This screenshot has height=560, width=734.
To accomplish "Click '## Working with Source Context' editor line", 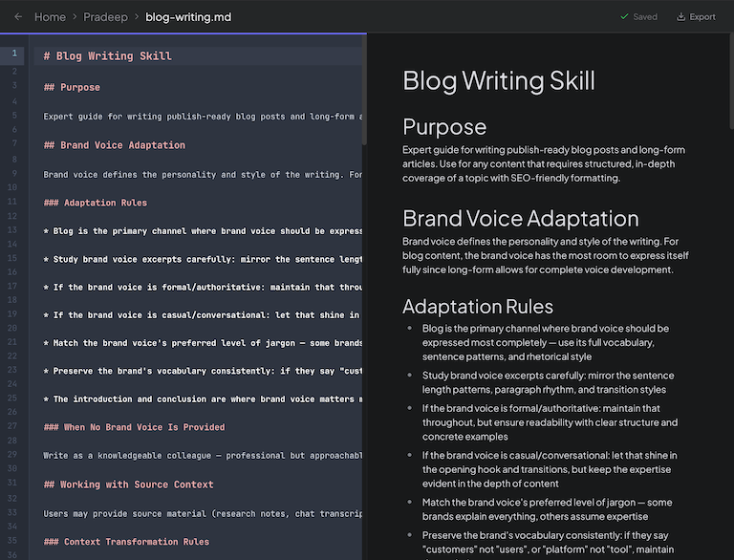I will click(x=128, y=485).
